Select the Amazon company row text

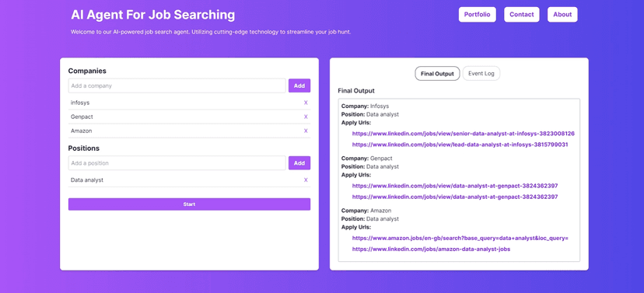point(82,131)
